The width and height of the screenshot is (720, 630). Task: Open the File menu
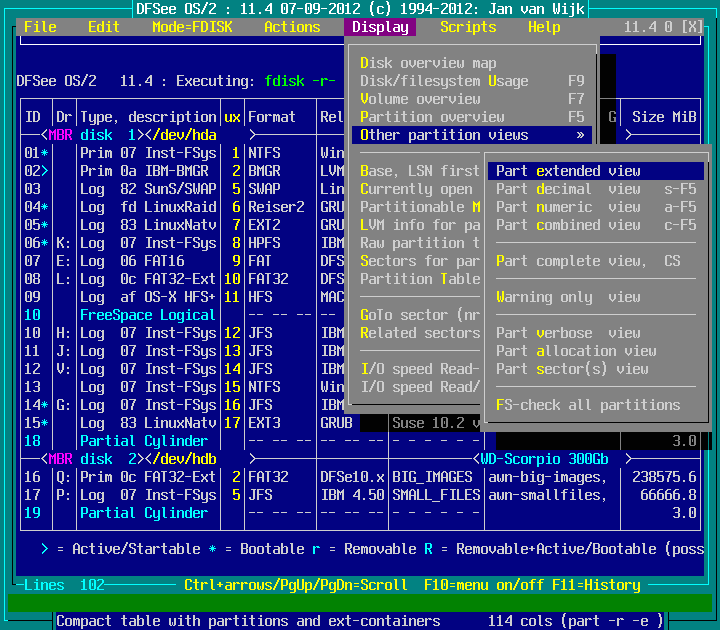40,27
